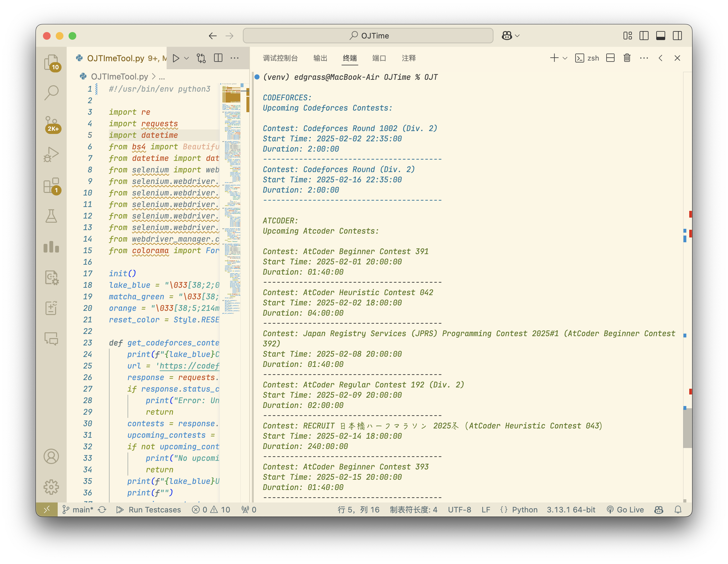Viewport: 728px width, 564px height.
Task: Click the UTF-8 encoding selector
Action: tap(459, 510)
